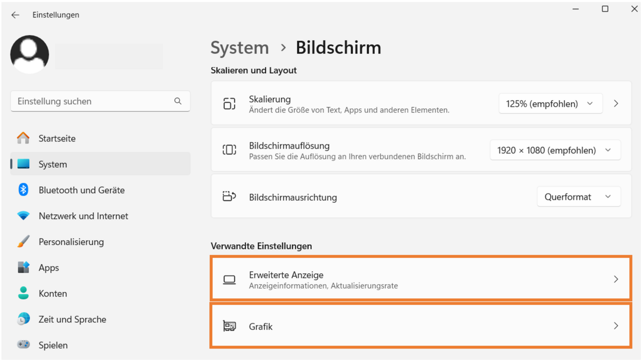Click the user profile avatar

(29, 54)
